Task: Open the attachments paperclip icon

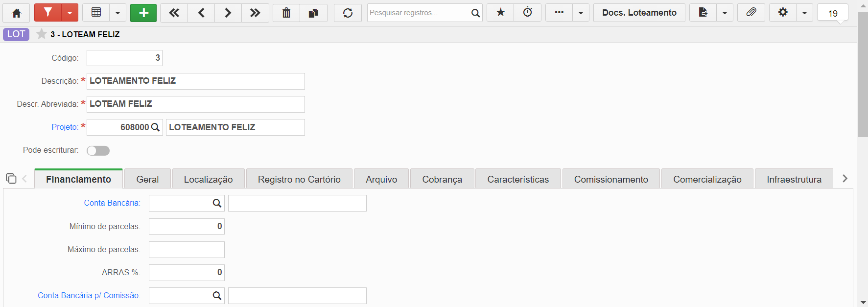Action: [x=751, y=13]
